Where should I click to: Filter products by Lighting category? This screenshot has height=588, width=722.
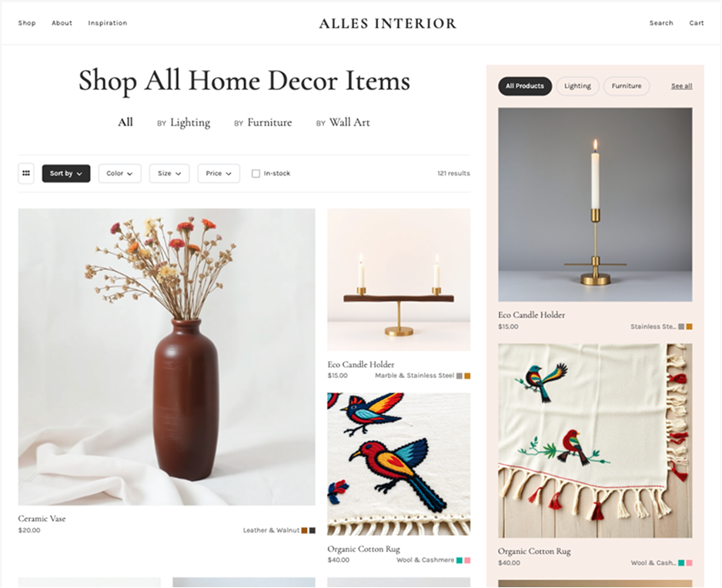(184, 122)
